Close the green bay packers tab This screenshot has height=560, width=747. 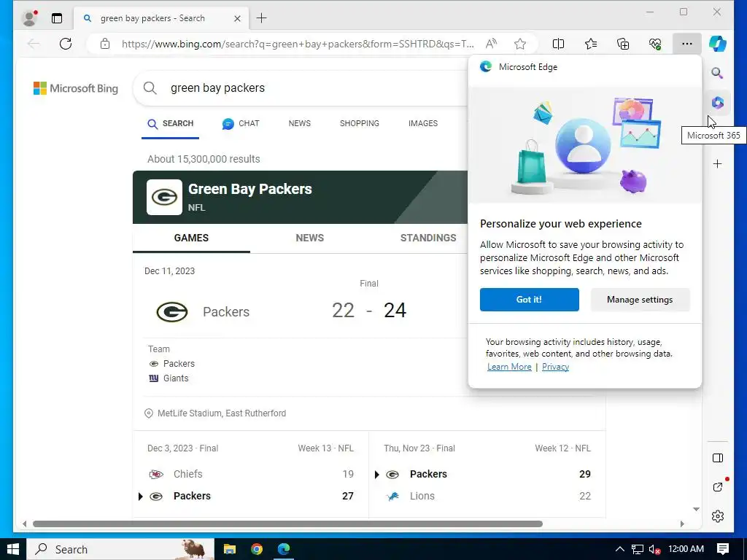[237, 18]
